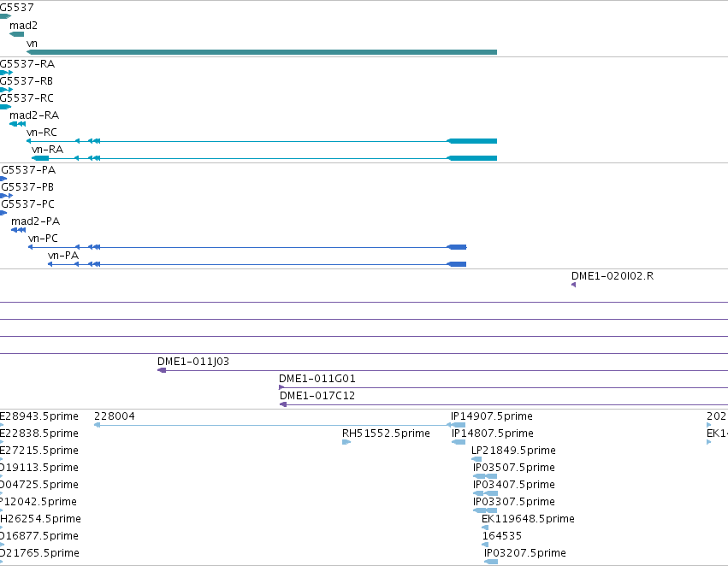Click the DME1-017C12 arrowhead
This screenshot has height=566, width=728.
tap(283, 404)
